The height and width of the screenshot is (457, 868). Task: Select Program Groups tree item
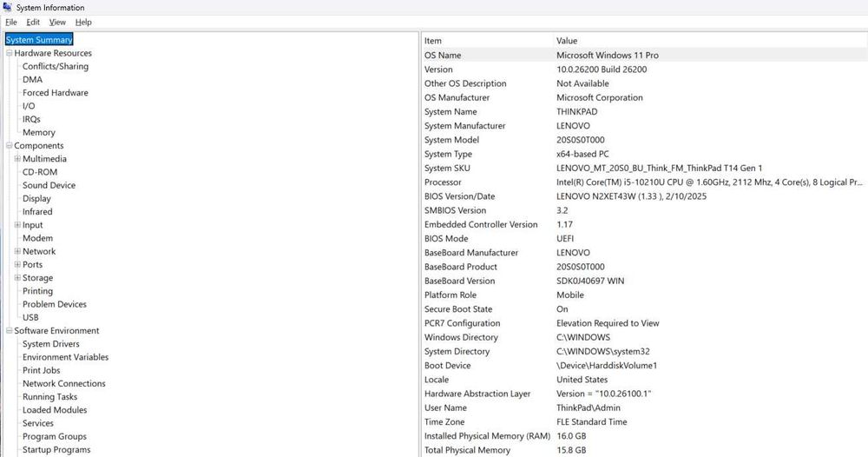coord(54,436)
